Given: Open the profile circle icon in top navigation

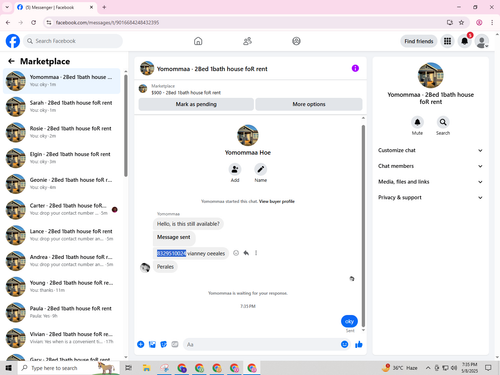Looking at the screenshot, I should 296,41.
